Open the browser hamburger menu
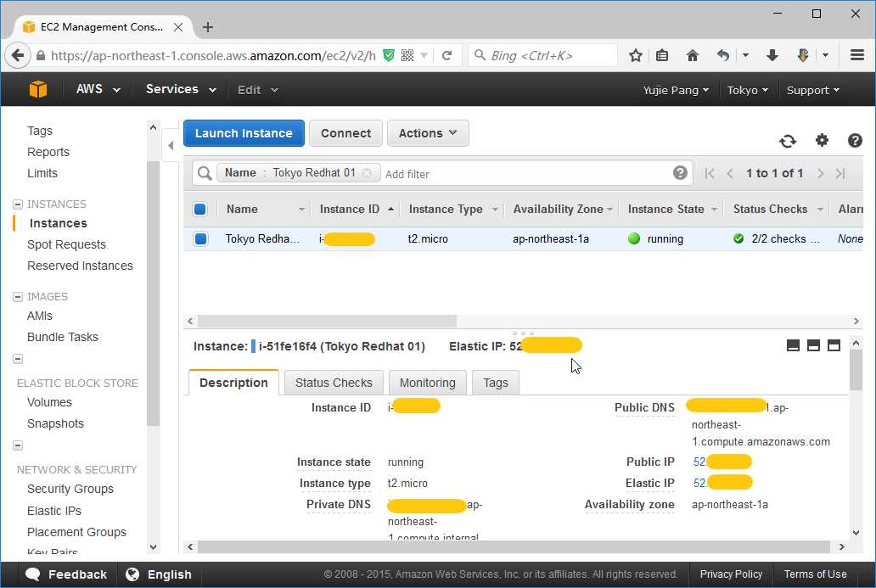The image size is (876, 588). click(x=857, y=55)
